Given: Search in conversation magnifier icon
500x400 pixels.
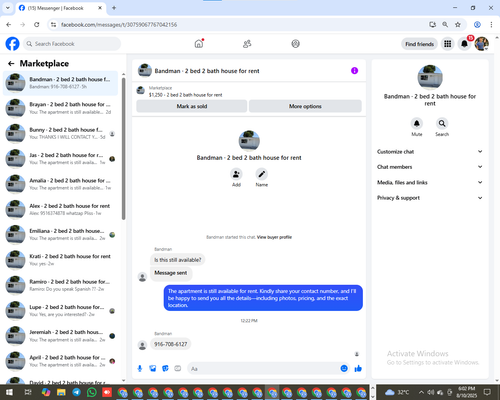Looking at the screenshot, I should pyautogui.click(x=442, y=123).
